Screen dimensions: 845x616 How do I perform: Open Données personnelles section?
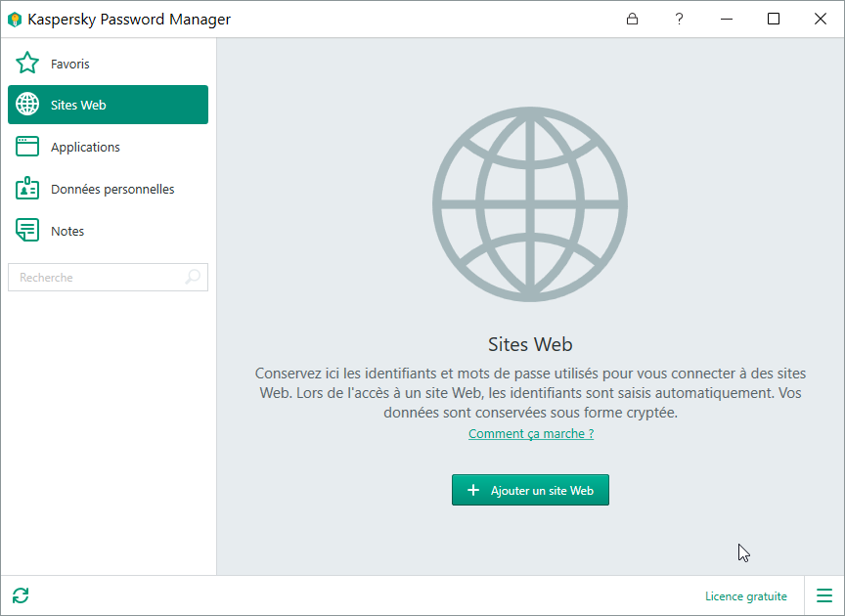[108, 189]
